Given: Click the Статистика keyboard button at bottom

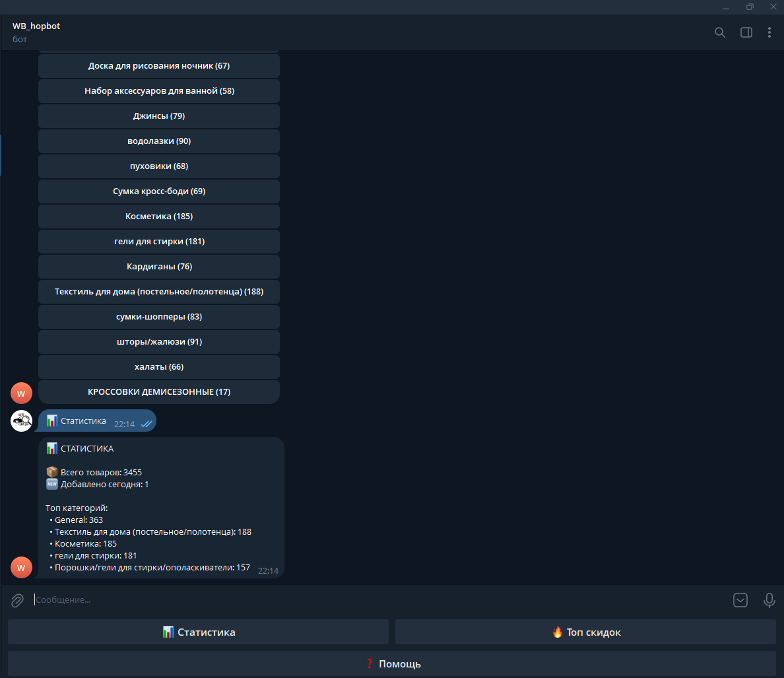Looking at the screenshot, I should click(x=198, y=632).
